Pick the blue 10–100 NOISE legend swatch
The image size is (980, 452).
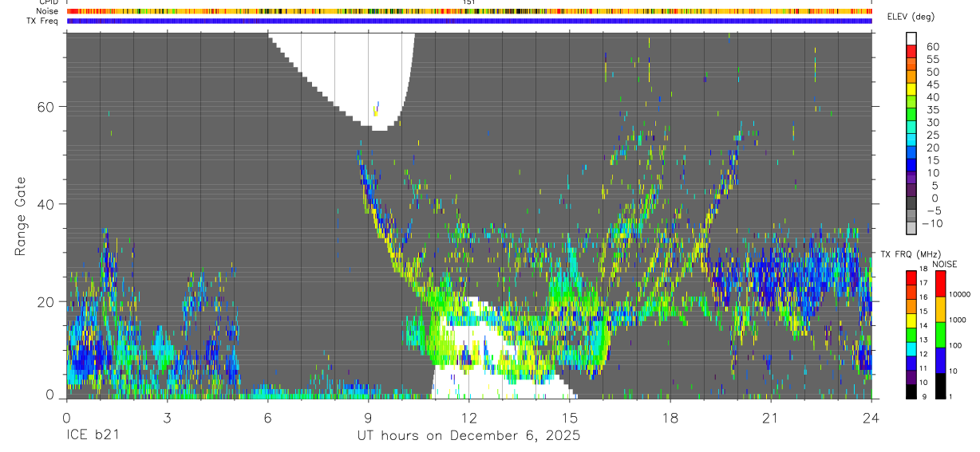coord(940,360)
